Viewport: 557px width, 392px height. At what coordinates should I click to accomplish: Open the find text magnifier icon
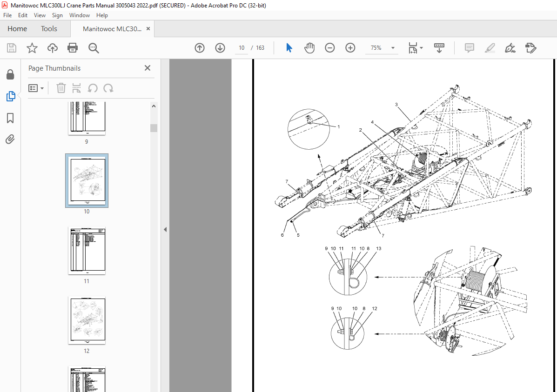coord(94,48)
